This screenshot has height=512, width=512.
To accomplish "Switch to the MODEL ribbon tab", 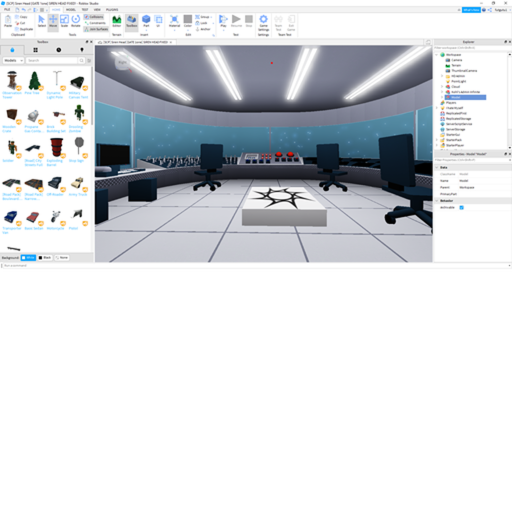I will 71,10.
